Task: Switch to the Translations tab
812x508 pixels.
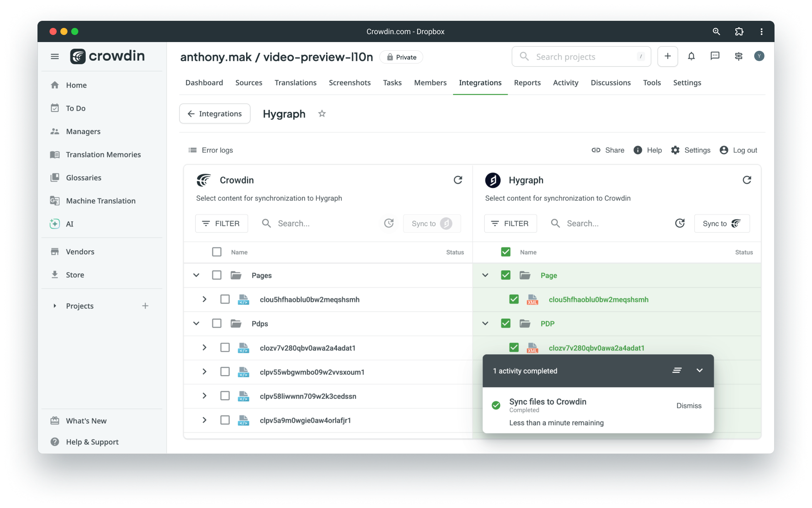Action: point(295,83)
